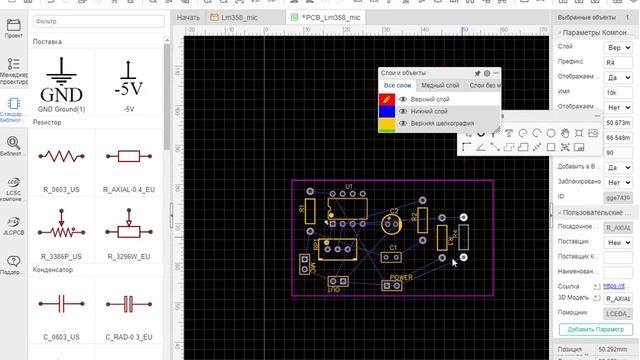Select the second Arc tool next to Circle
This screenshot has width=640, height=360.
coord(537,133)
